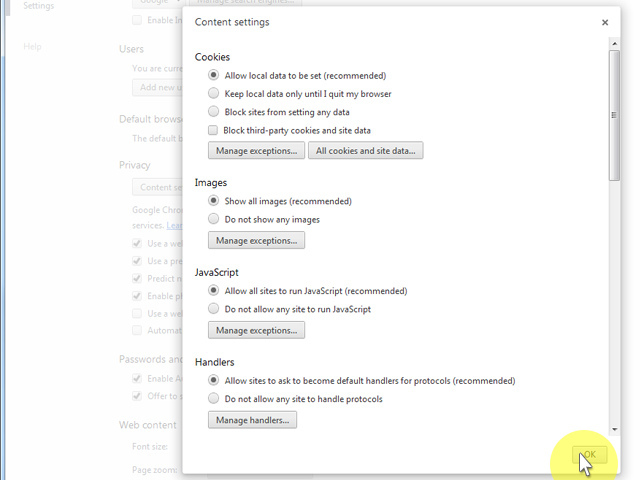Select Allow all sites to run JavaScript

(214, 291)
